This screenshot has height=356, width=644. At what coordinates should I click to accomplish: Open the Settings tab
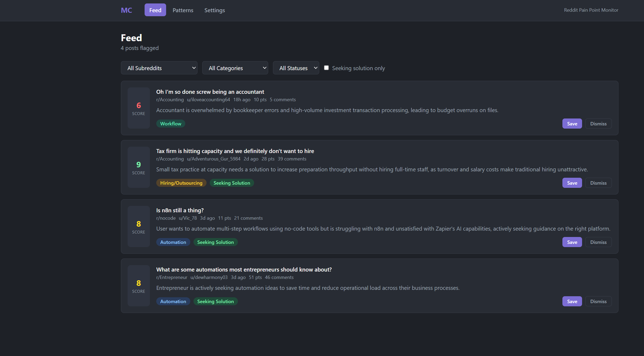click(x=214, y=10)
